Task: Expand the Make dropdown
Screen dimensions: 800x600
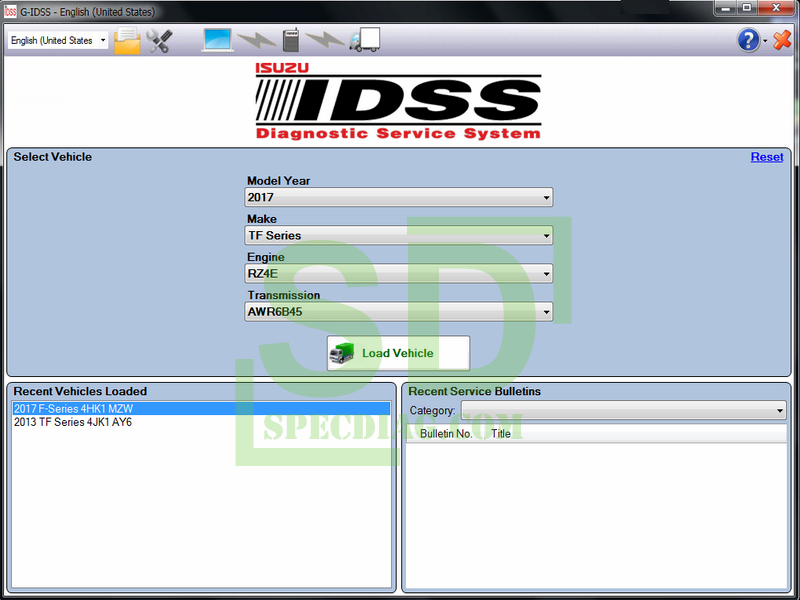Action: click(x=399, y=236)
